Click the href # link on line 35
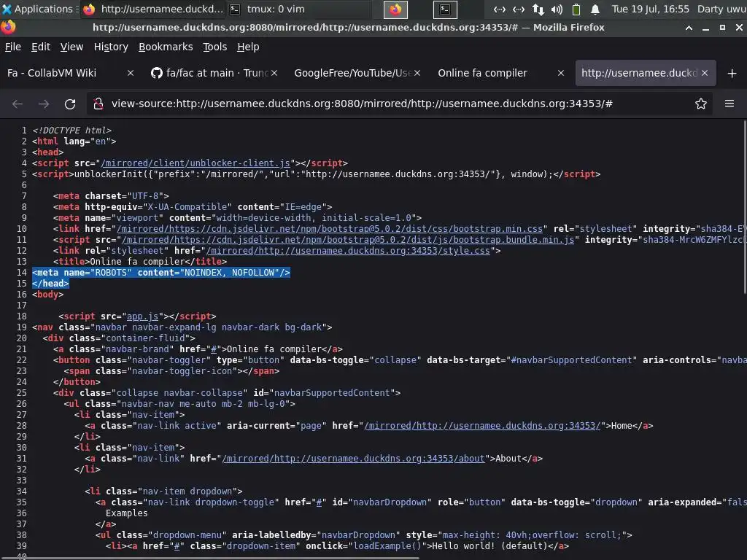The height and width of the screenshot is (560, 747). pyautogui.click(x=320, y=503)
